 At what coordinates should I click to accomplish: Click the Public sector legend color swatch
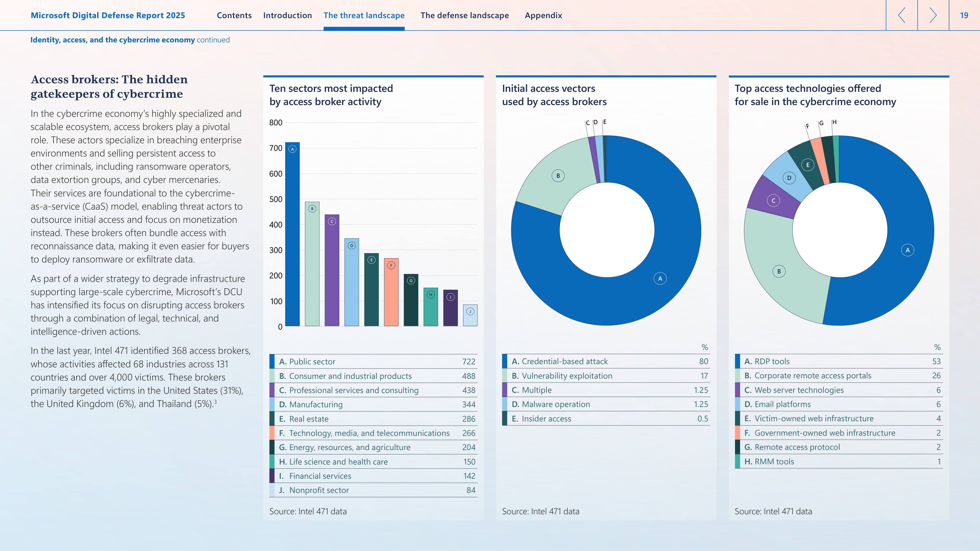tap(272, 362)
